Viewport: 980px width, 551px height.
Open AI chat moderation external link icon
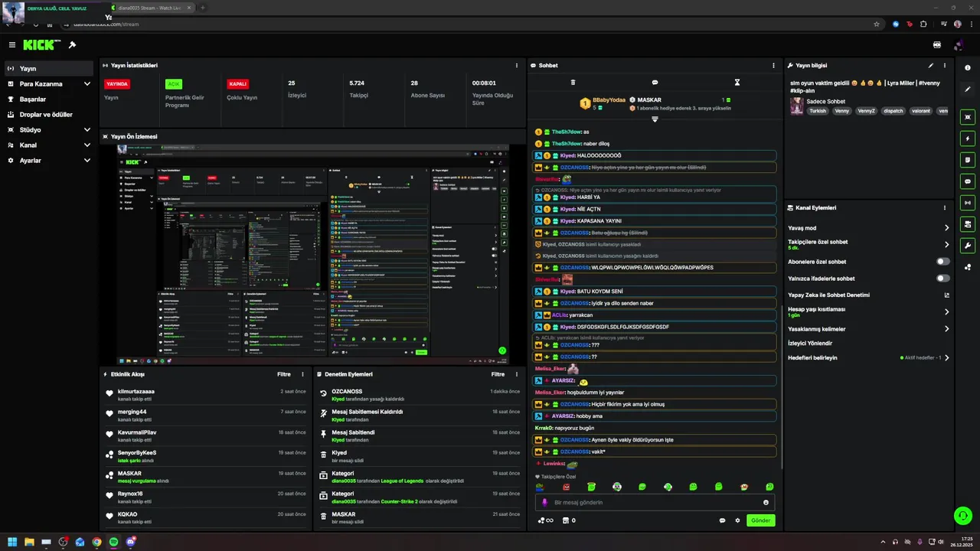point(946,295)
